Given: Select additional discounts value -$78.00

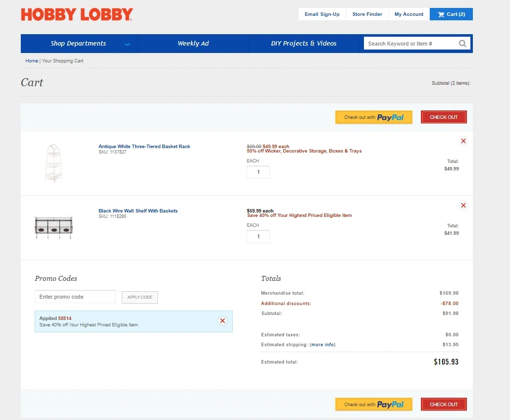Looking at the screenshot, I should coord(450,303).
